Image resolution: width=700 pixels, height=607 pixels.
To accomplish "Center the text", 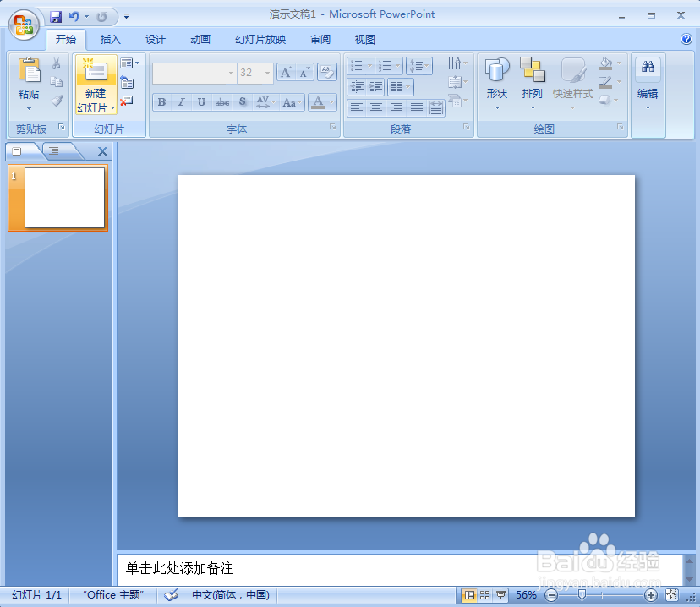I will [376, 107].
